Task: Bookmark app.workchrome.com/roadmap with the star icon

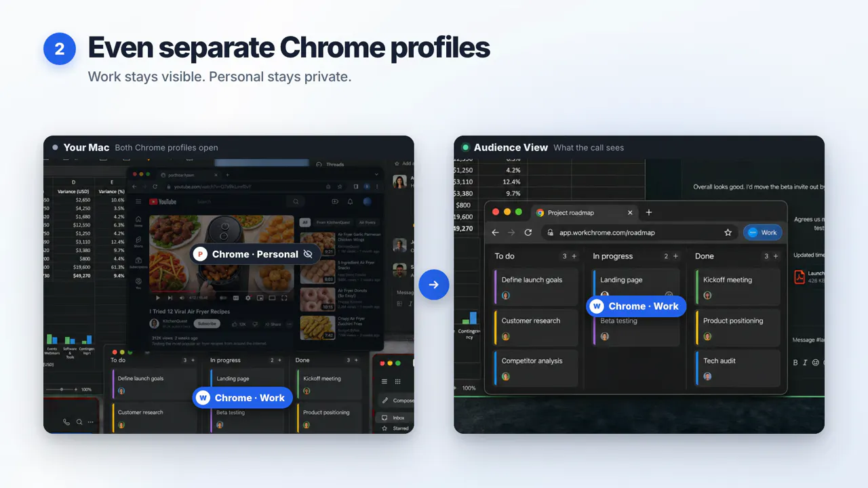Action: click(x=728, y=232)
